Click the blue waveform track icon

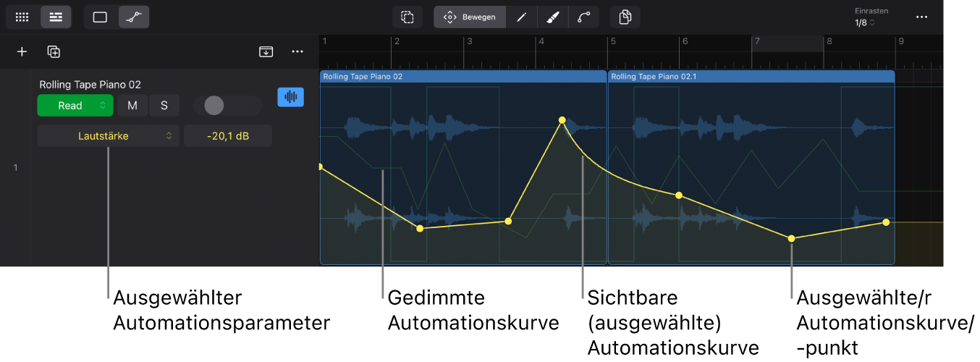[291, 97]
